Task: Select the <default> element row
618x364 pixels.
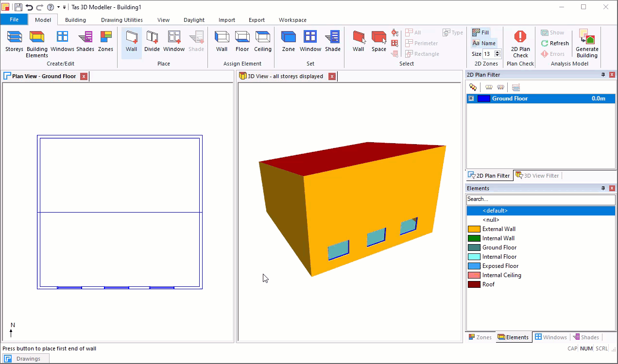Action: [541, 211]
